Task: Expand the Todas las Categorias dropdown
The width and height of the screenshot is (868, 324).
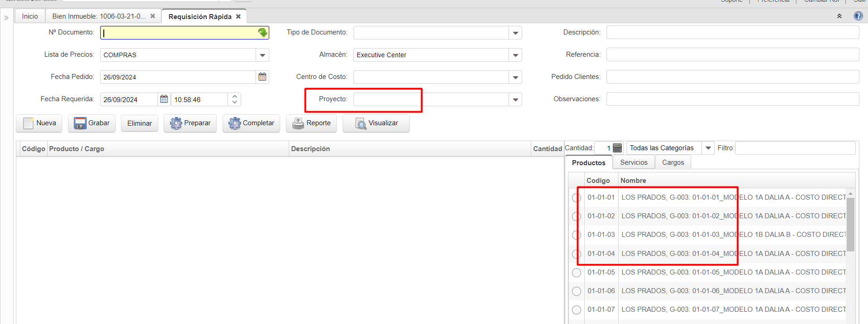Action: coord(708,148)
